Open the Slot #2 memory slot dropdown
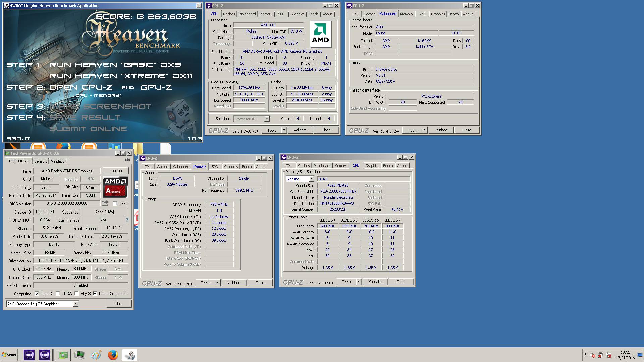 pyautogui.click(x=312, y=179)
